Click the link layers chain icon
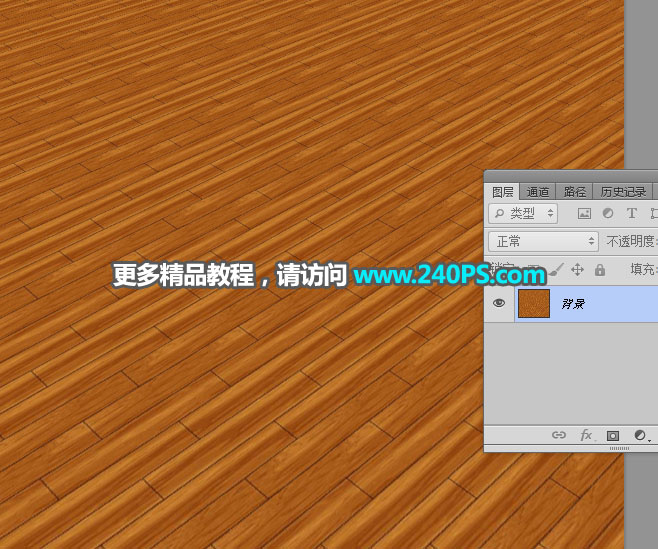658x549 pixels. click(x=559, y=435)
